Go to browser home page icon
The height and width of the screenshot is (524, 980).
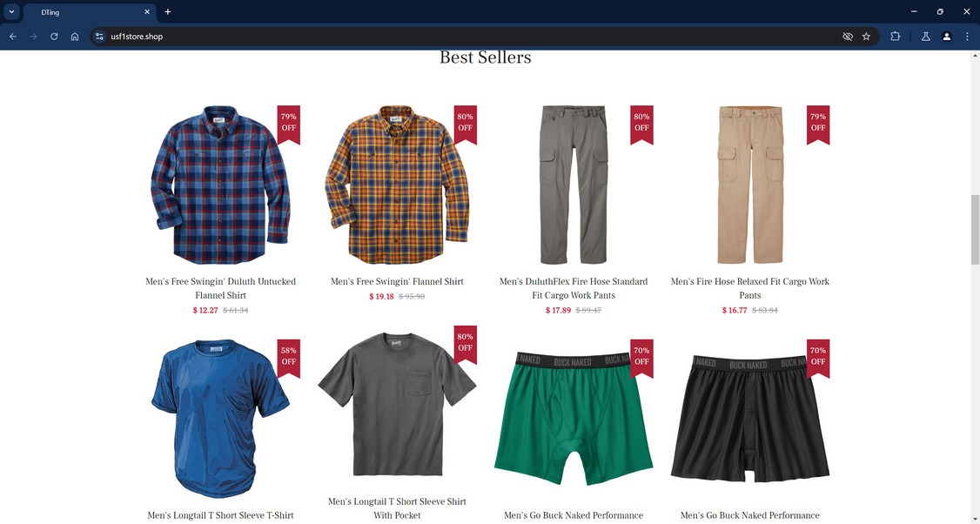click(x=75, y=37)
